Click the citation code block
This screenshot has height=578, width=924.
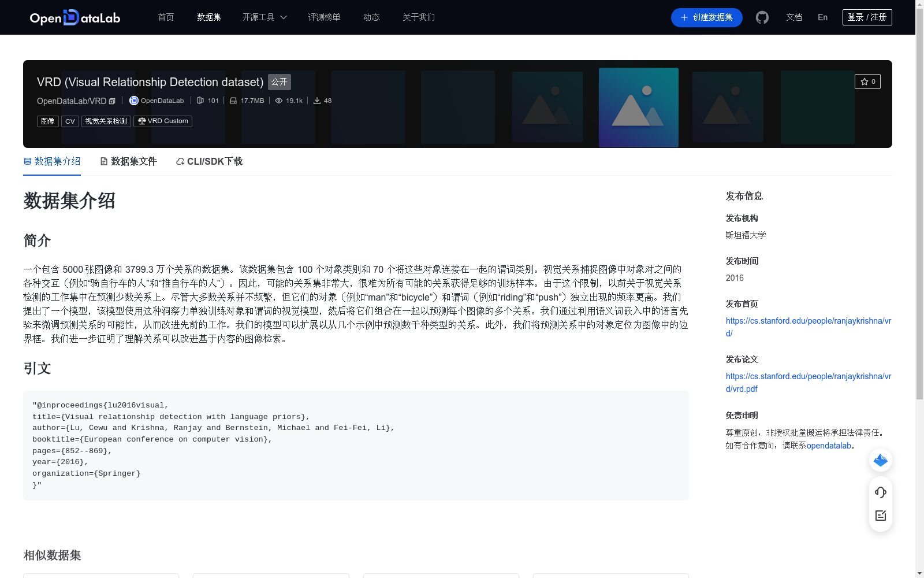click(356, 445)
